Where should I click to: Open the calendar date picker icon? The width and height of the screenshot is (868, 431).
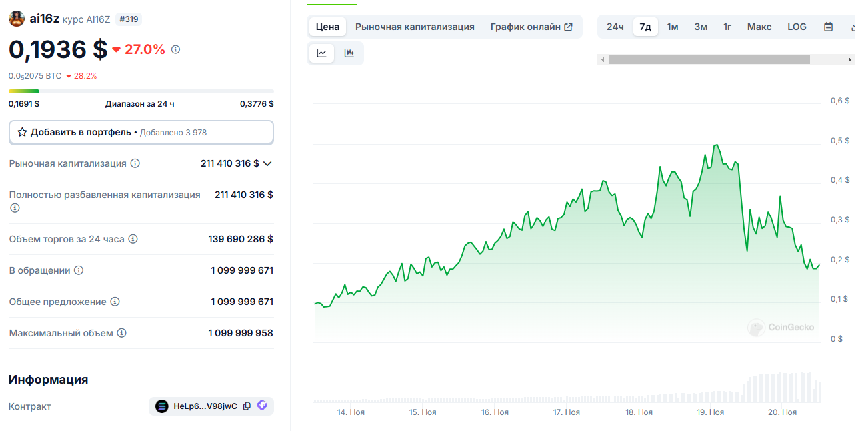[x=828, y=27]
